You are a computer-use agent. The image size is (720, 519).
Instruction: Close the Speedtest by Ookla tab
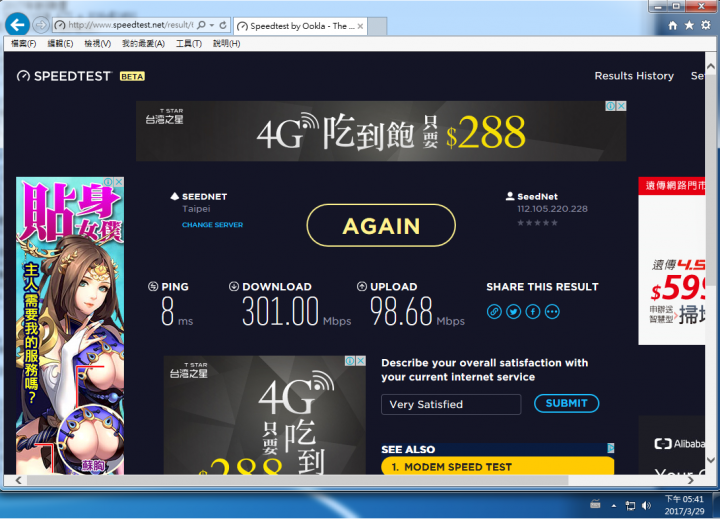coord(360,26)
